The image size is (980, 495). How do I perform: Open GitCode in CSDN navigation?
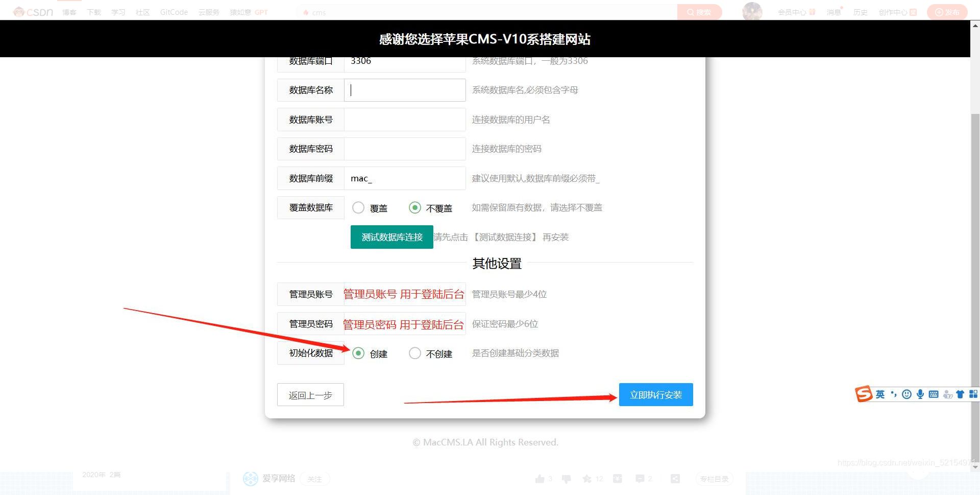174,12
